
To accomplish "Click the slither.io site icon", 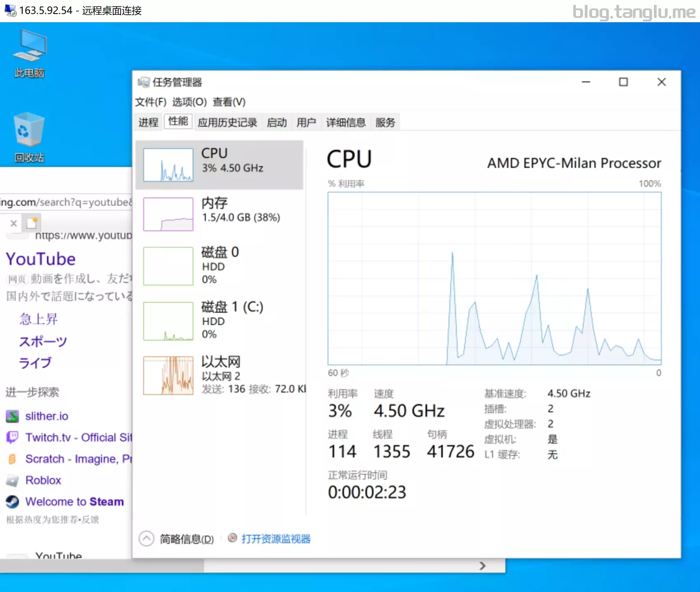I will pyautogui.click(x=12, y=416).
